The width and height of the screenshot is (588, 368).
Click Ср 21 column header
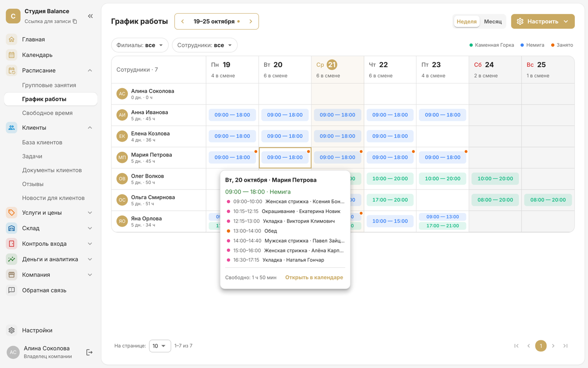click(338, 70)
